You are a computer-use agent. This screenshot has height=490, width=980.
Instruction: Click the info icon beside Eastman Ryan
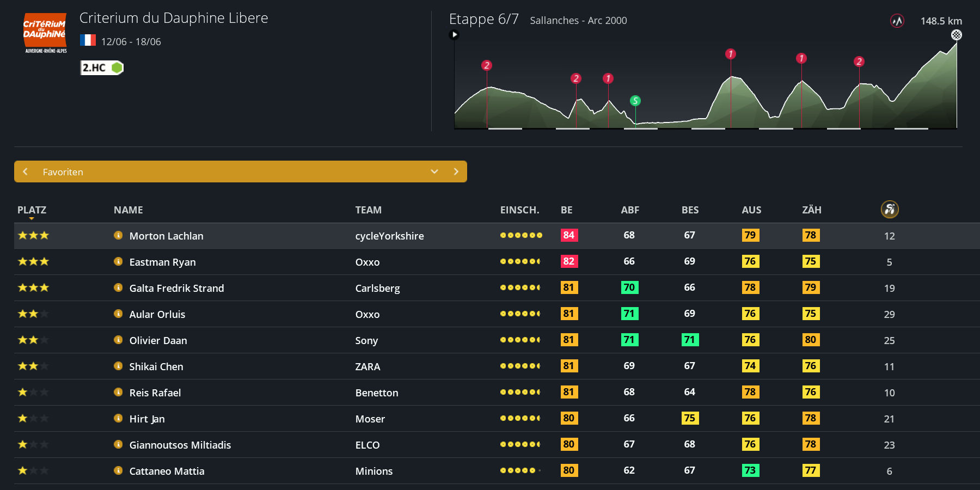pyautogui.click(x=118, y=261)
